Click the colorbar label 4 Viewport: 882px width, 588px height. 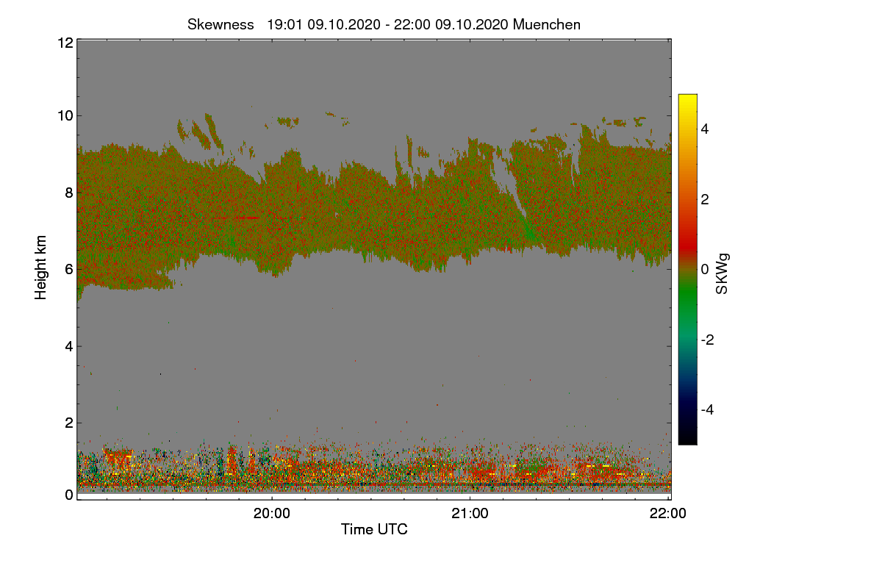[x=706, y=129]
